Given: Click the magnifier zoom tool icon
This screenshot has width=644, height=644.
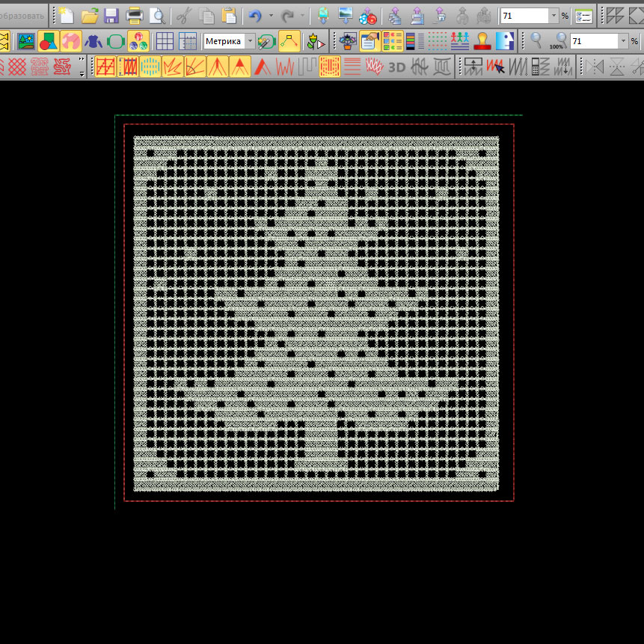Looking at the screenshot, I should [x=536, y=40].
